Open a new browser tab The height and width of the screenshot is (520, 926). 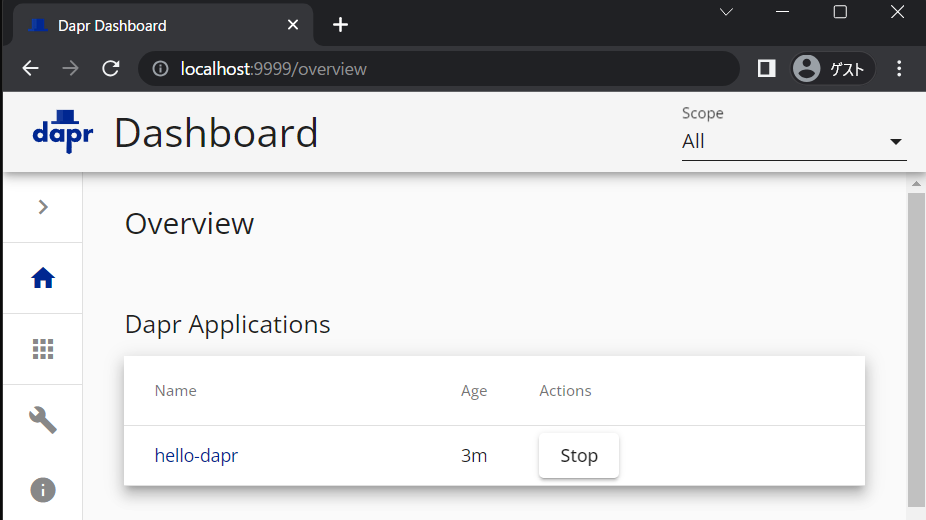point(340,25)
